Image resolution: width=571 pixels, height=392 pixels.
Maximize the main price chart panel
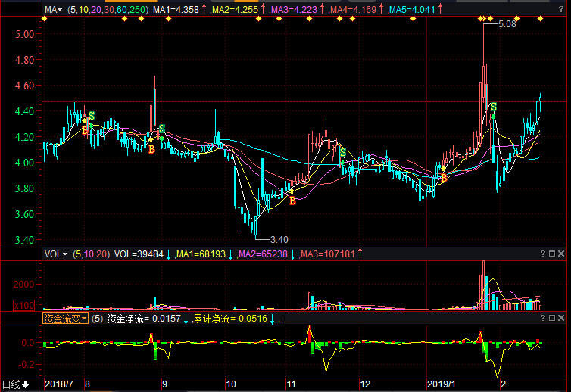(552, 10)
